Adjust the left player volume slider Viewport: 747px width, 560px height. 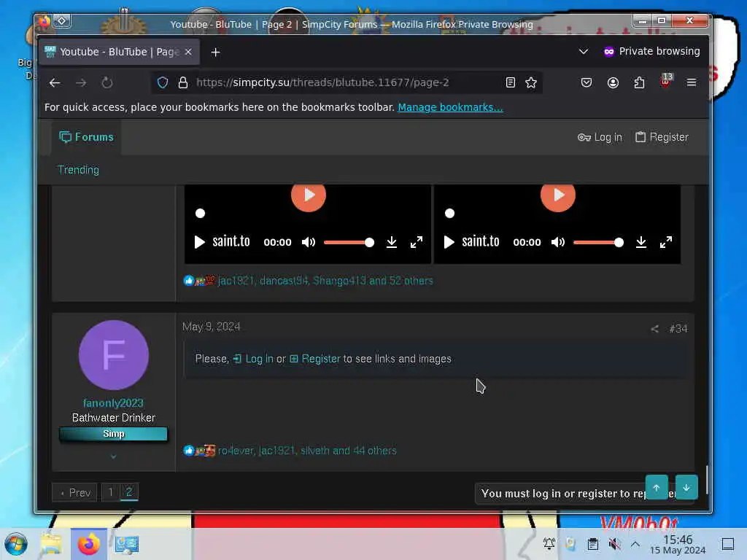click(349, 243)
